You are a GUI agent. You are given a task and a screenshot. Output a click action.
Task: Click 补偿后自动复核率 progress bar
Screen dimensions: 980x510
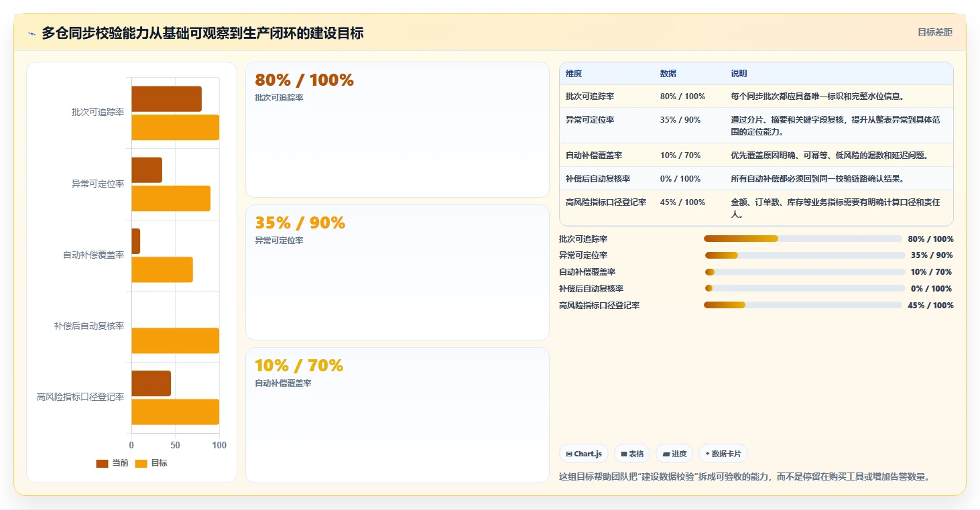coord(805,289)
